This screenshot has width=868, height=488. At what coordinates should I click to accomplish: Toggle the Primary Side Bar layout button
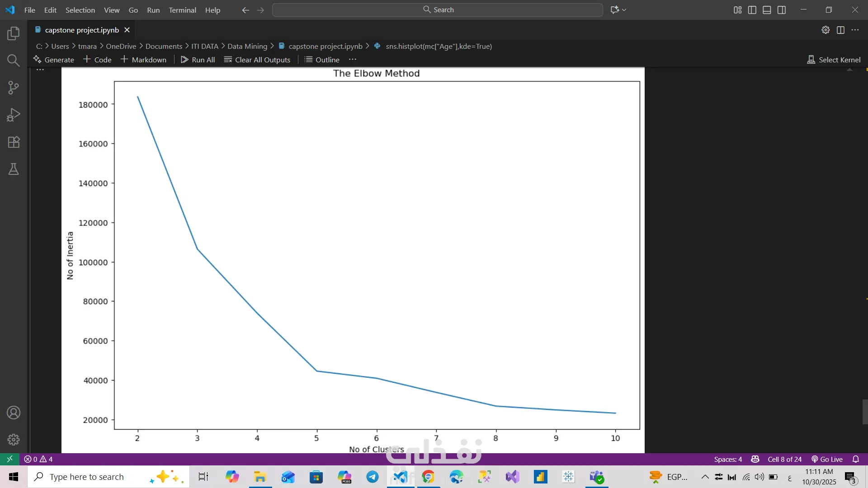coord(752,10)
